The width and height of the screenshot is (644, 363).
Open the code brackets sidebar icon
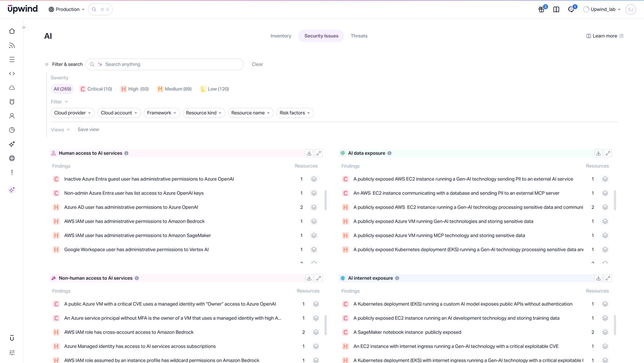12,74
